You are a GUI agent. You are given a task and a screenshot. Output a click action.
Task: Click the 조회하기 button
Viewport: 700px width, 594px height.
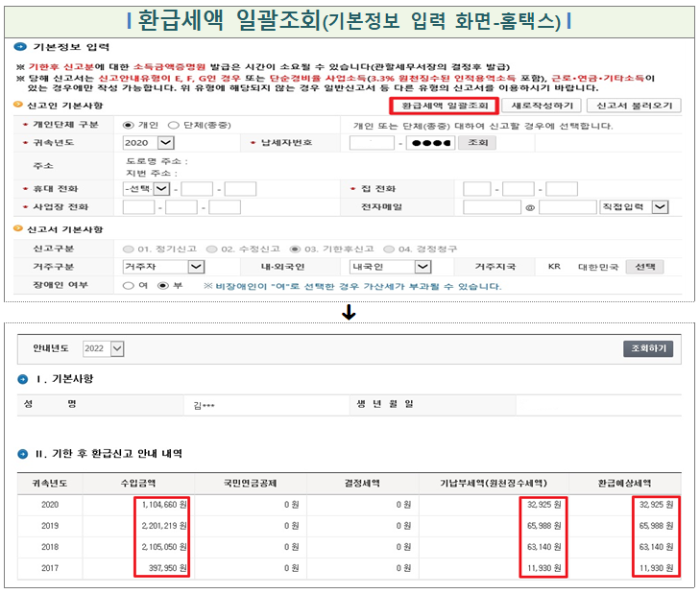(x=648, y=348)
